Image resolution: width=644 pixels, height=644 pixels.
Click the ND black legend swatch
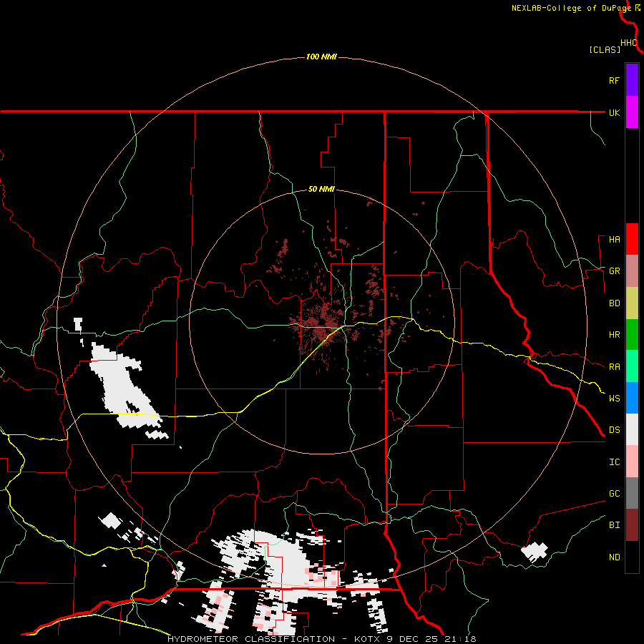pos(632,557)
